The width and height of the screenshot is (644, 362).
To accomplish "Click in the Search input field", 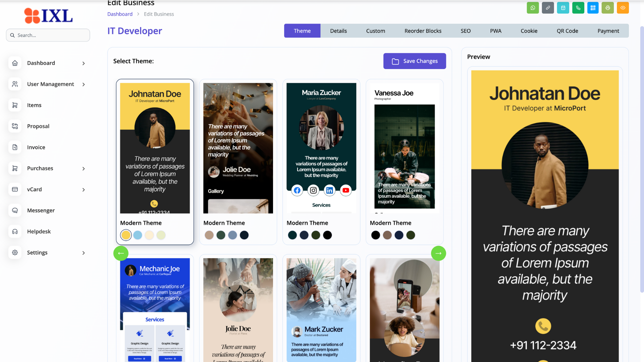I will tap(48, 35).
